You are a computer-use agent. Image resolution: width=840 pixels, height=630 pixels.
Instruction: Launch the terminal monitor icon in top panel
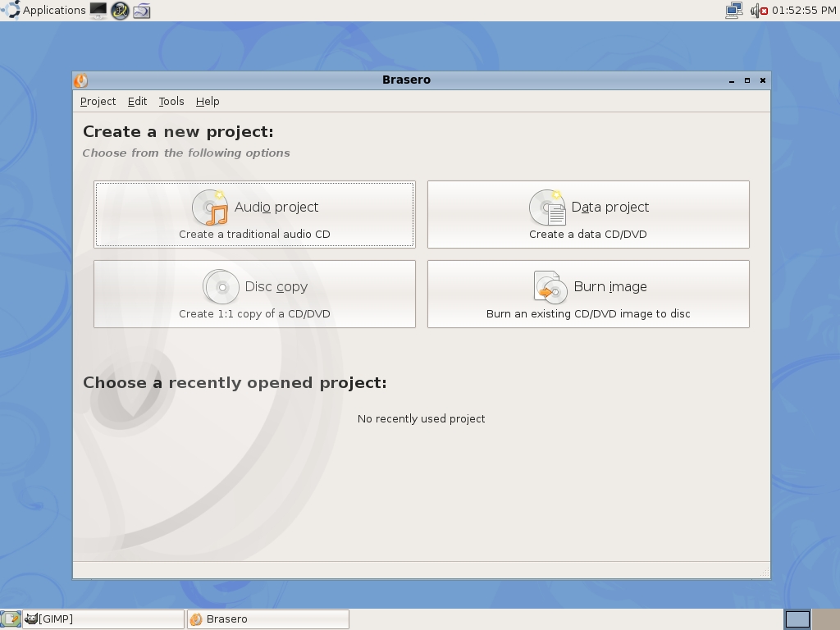(98, 10)
